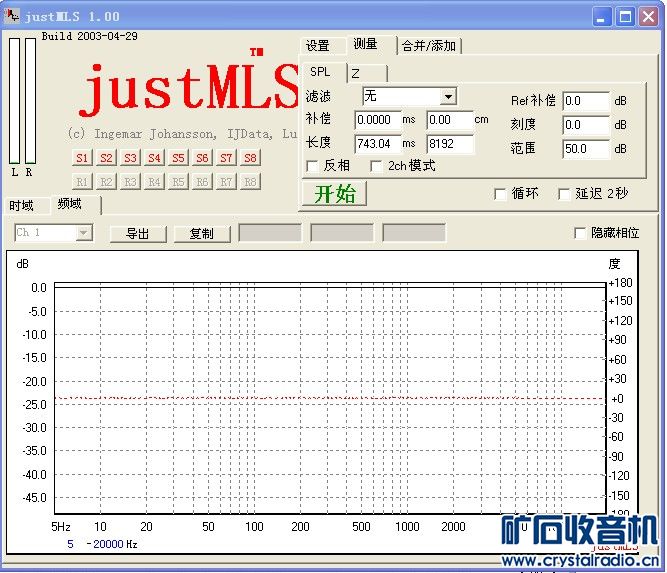Click the length samples field showing 8192
This screenshot has width=667, height=573.
tap(450, 144)
